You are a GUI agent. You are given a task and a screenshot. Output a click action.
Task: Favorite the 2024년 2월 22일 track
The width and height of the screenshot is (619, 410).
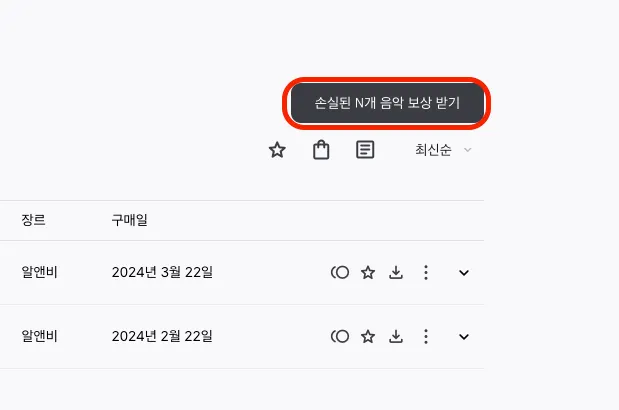click(x=368, y=337)
